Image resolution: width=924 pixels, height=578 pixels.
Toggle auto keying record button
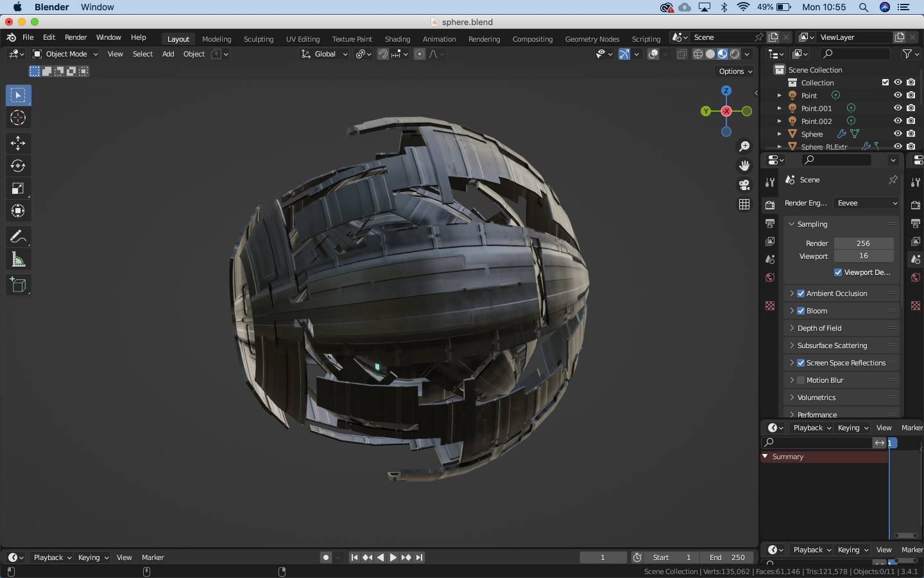[x=326, y=557]
